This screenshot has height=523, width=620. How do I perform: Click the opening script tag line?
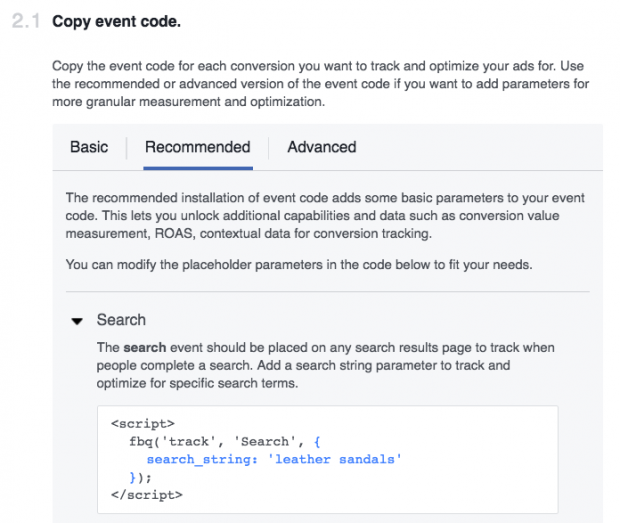[x=143, y=423]
